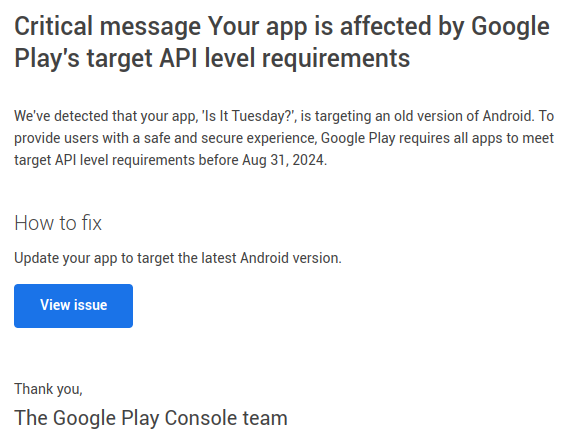Click the word 'Console' in signature
The image size is (571, 443).
coord(201,418)
